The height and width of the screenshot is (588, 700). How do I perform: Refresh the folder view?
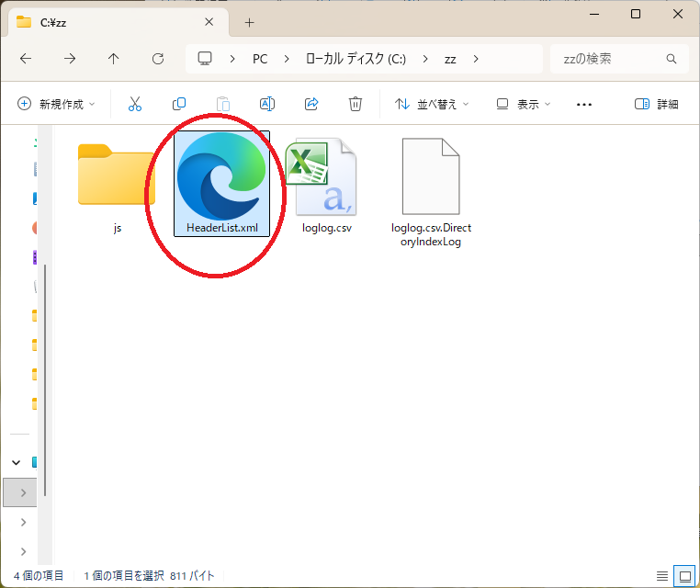click(158, 59)
